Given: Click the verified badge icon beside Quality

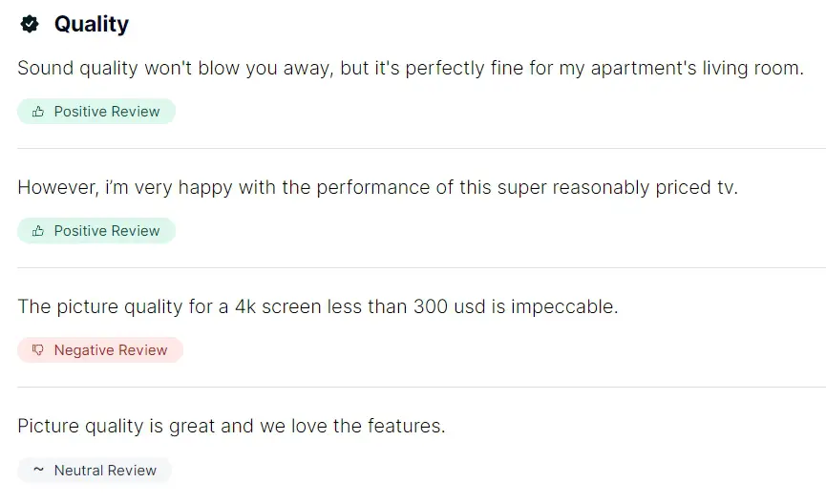Looking at the screenshot, I should pyautogui.click(x=30, y=24).
